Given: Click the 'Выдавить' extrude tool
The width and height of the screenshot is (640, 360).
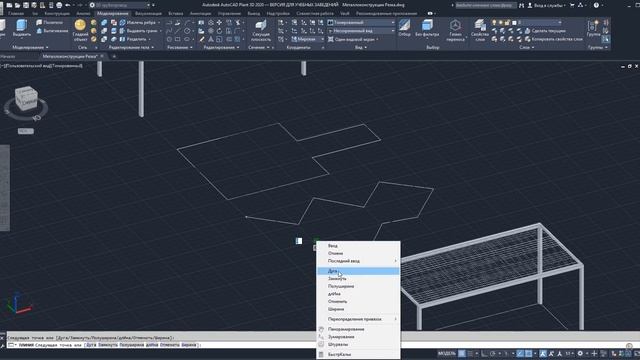Looking at the screenshot, I should pyautogui.click(x=22, y=28).
